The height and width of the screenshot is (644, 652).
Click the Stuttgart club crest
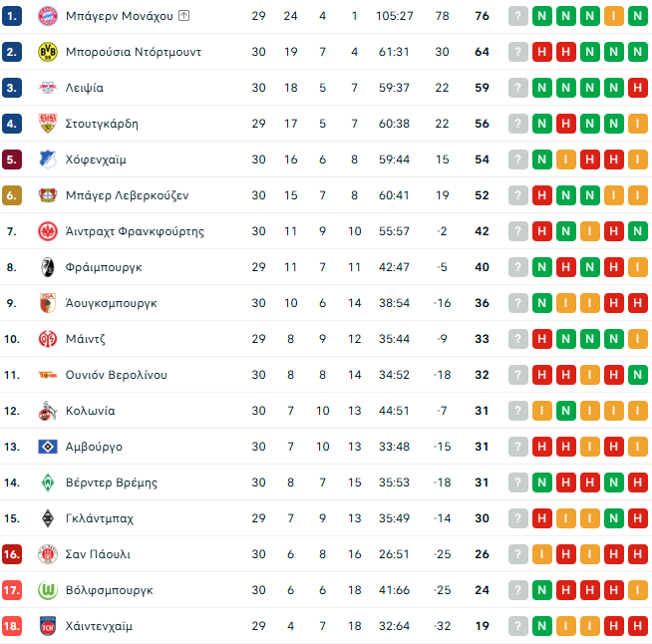[47, 124]
